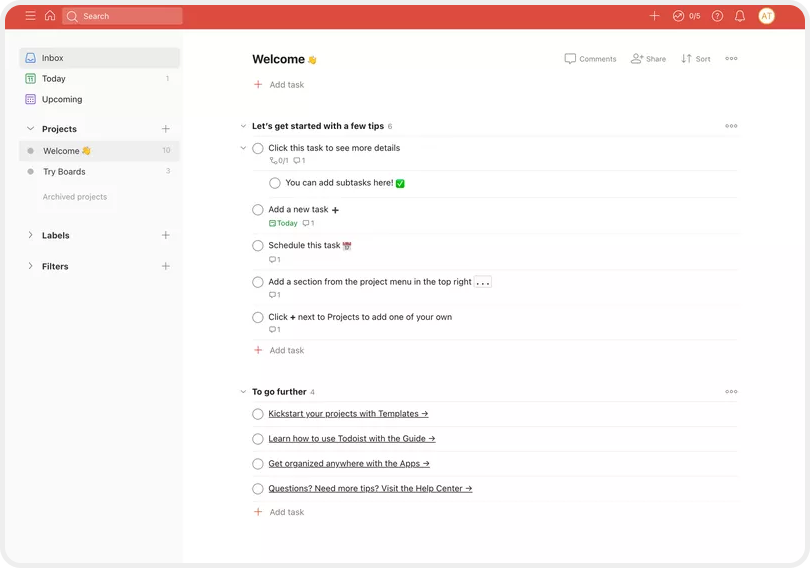
Task: Open the AT profile avatar
Action: [766, 16]
